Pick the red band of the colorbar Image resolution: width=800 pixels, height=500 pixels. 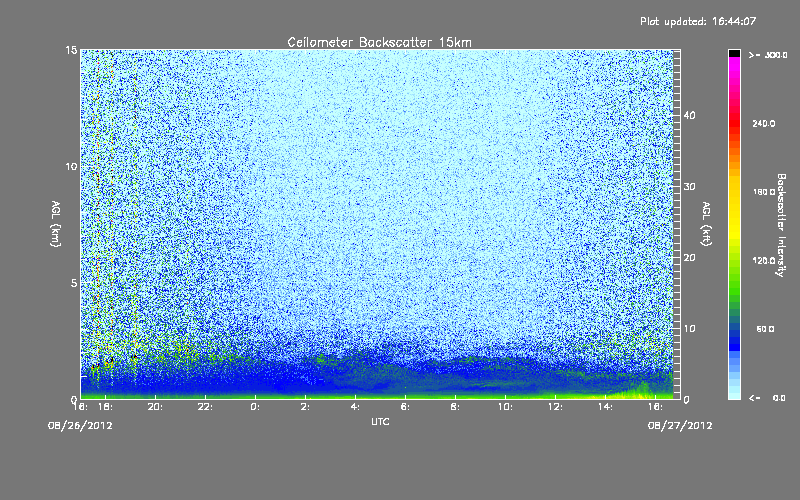coord(734,125)
